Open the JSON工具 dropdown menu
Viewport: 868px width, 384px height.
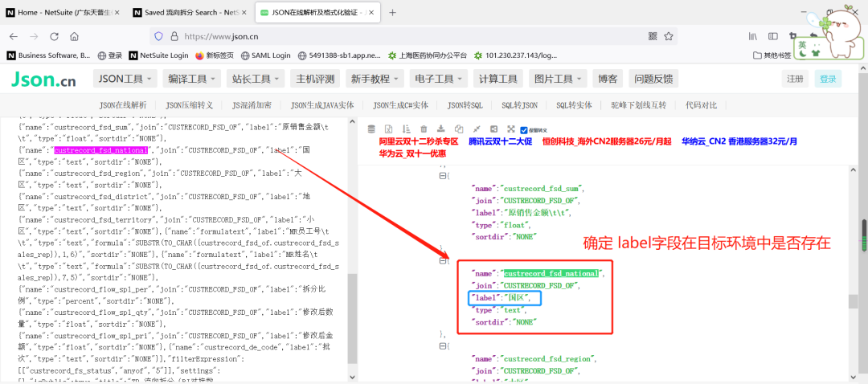tap(125, 79)
